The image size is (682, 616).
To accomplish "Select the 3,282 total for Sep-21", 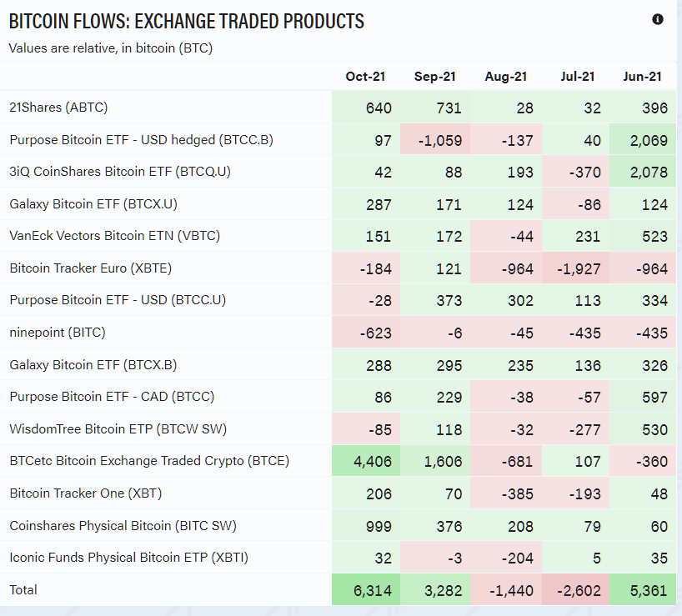I will click(x=435, y=589).
